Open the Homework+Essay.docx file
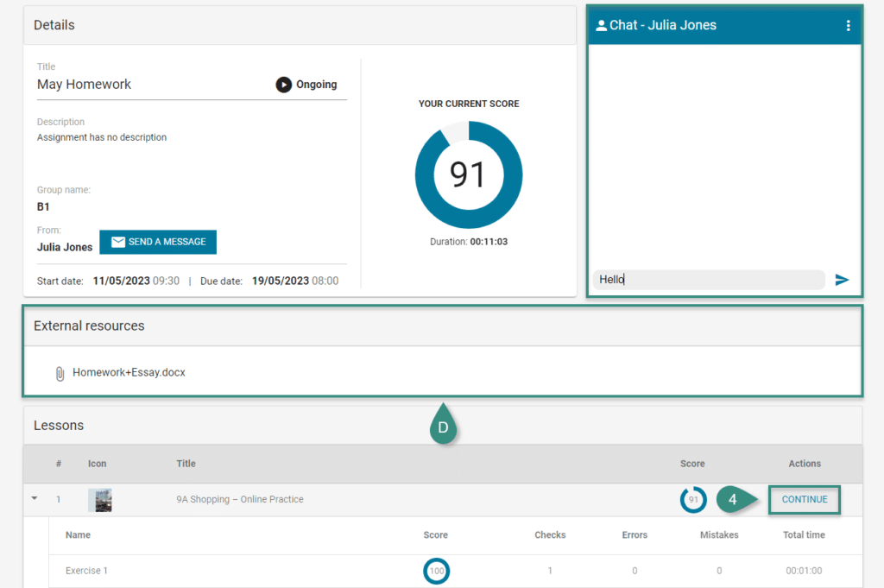The width and height of the screenshot is (884, 588). point(129,373)
